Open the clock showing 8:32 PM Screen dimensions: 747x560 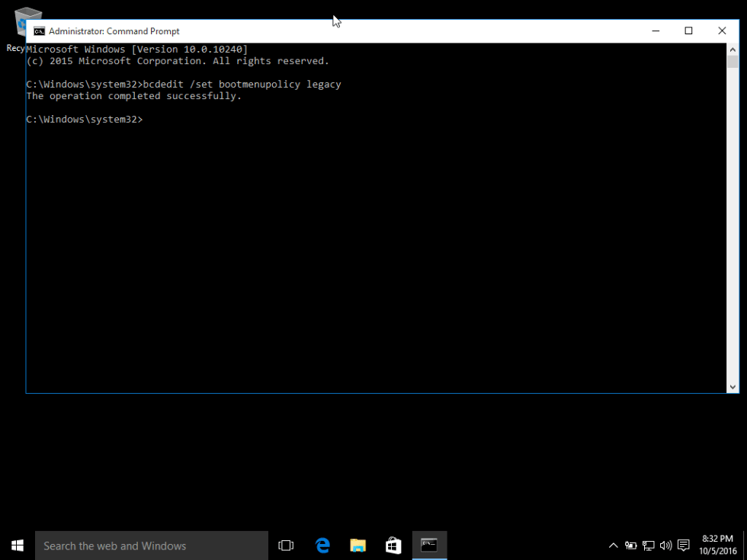pyautogui.click(x=717, y=546)
